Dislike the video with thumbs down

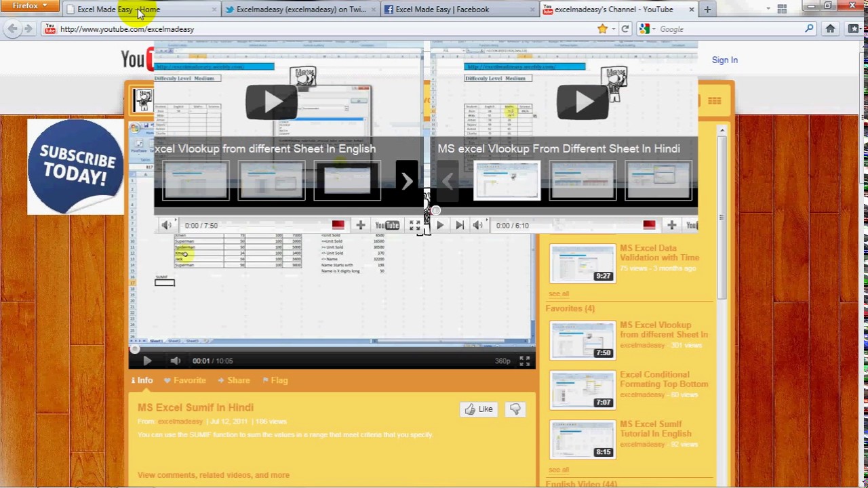coord(515,409)
